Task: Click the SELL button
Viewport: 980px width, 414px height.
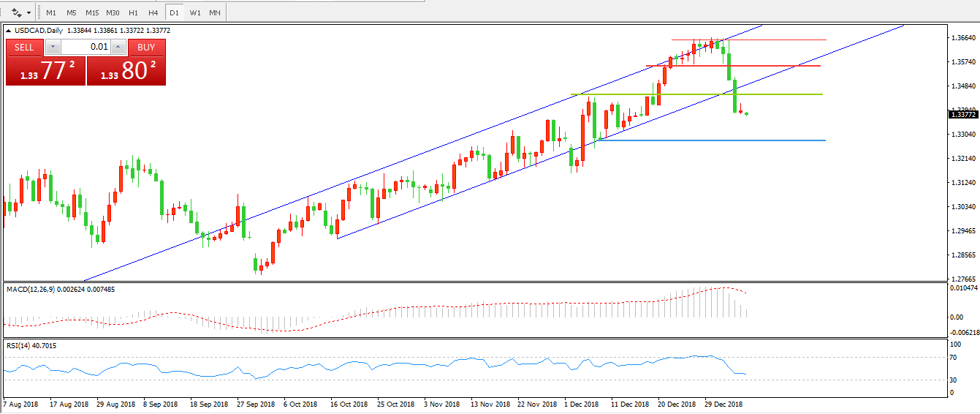Action: (x=25, y=47)
